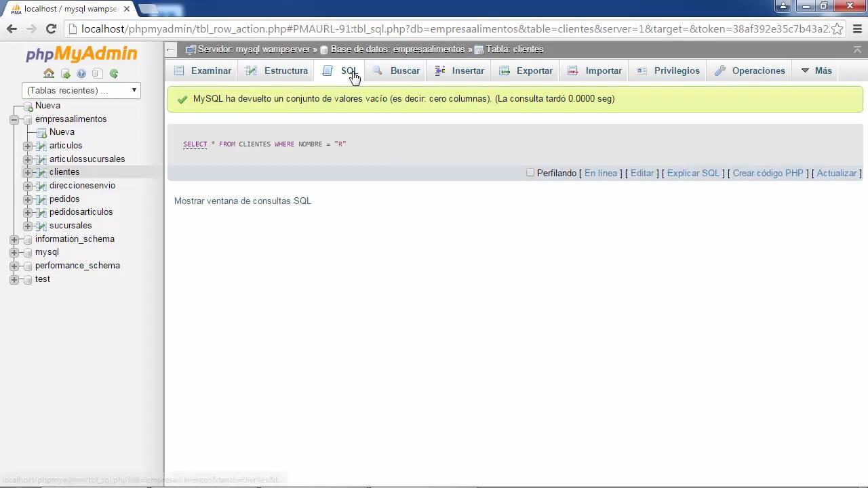The image size is (868, 488).
Task: Open the SQL tab
Action: tap(340, 70)
